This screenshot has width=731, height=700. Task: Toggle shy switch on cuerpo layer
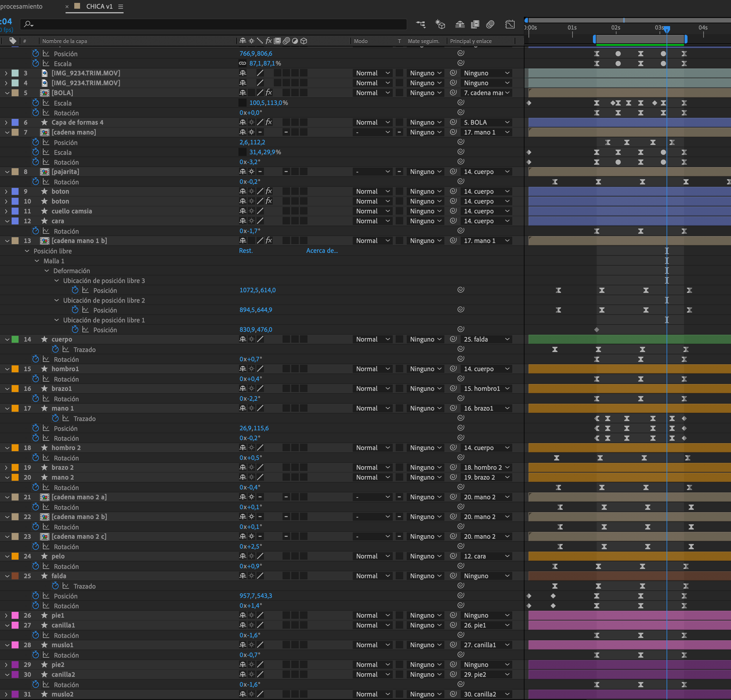(x=243, y=339)
